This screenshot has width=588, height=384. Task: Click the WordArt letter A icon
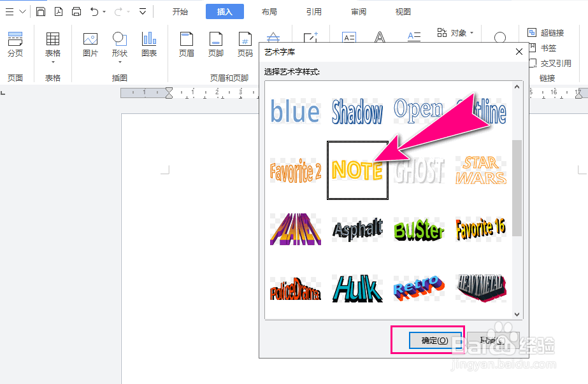tap(380, 37)
